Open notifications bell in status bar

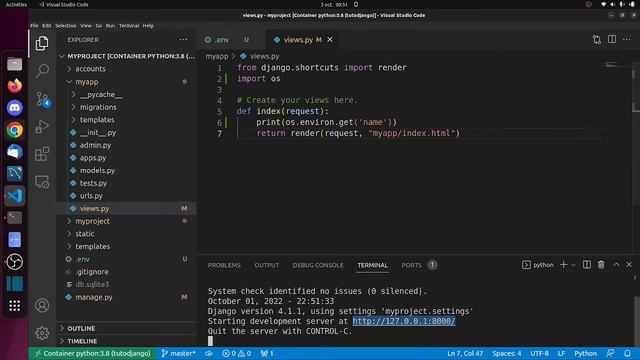coord(627,353)
